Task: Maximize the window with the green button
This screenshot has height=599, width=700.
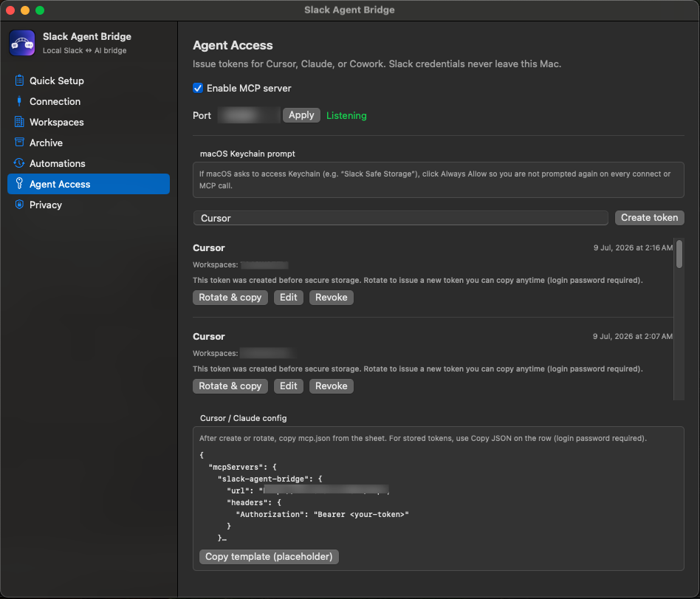Action: (40, 10)
